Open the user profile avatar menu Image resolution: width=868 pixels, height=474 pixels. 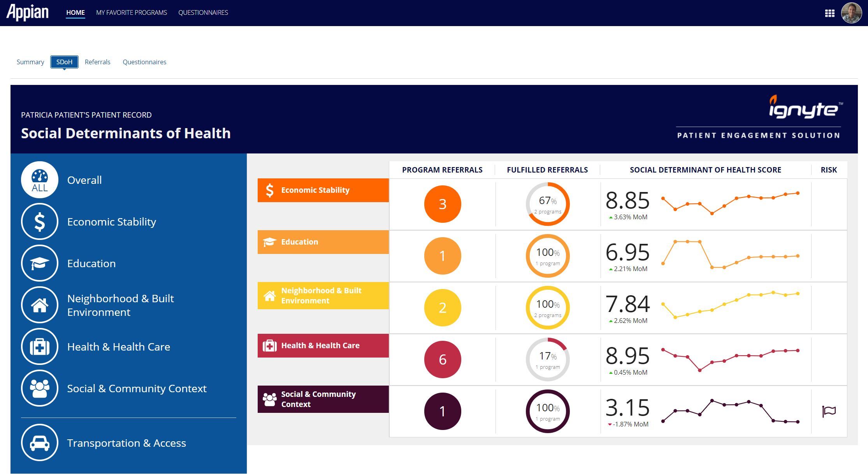coord(851,13)
